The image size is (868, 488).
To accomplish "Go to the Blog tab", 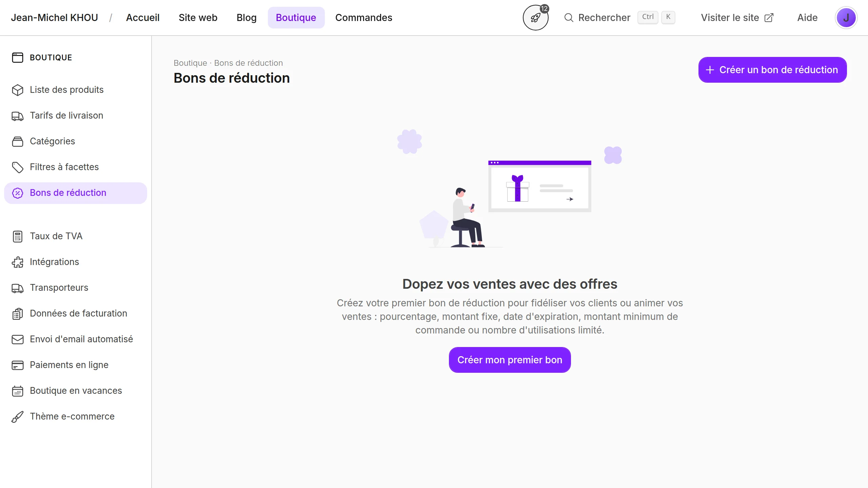I will (246, 18).
